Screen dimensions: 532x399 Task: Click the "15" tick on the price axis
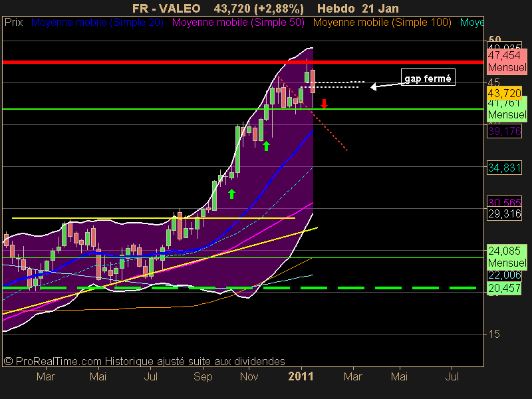click(494, 334)
